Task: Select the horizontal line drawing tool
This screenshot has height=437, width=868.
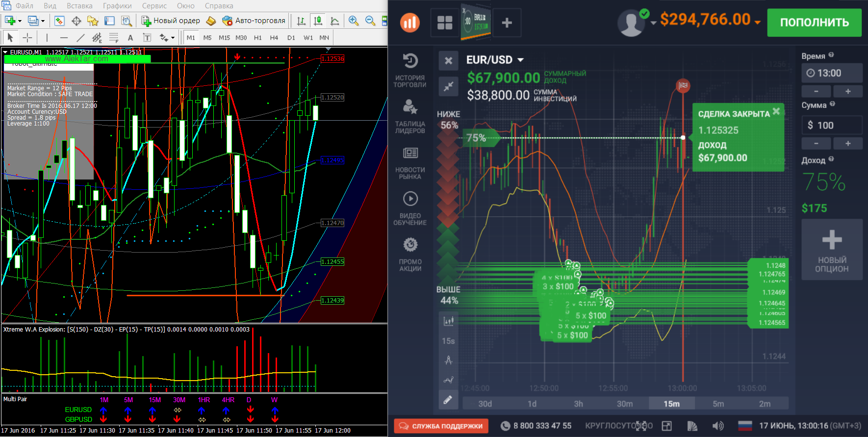Action: click(x=64, y=37)
